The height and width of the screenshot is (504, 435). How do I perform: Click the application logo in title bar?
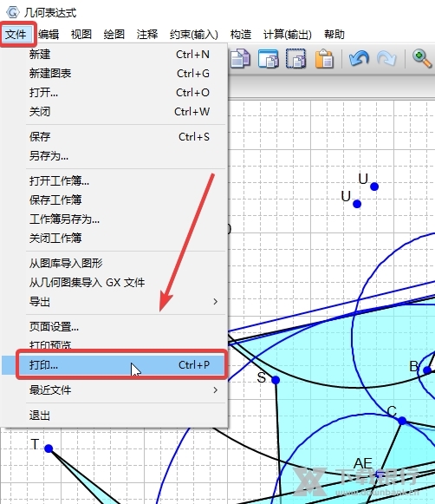12,12
